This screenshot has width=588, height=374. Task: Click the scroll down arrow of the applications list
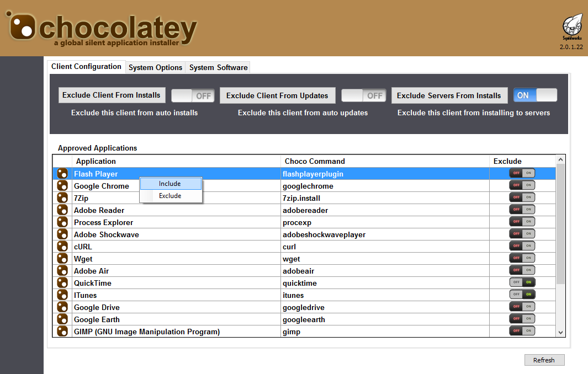click(560, 332)
